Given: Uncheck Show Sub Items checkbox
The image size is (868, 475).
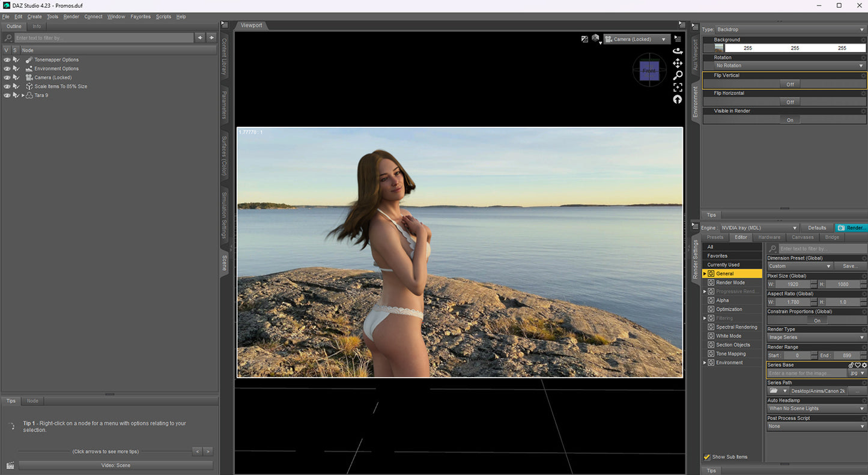Looking at the screenshot, I should pyautogui.click(x=707, y=457).
